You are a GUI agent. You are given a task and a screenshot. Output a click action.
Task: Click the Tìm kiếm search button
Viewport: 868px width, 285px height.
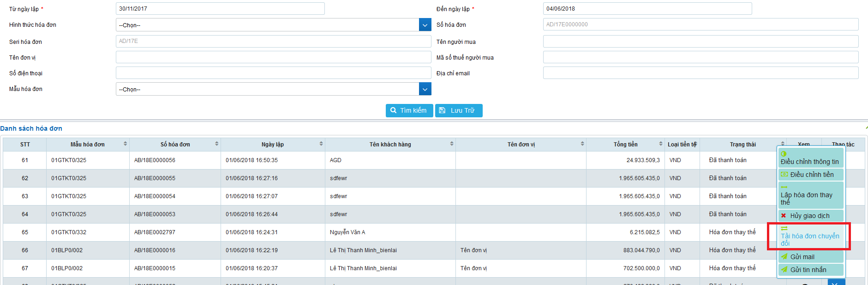pyautogui.click(x=409, y=110)
